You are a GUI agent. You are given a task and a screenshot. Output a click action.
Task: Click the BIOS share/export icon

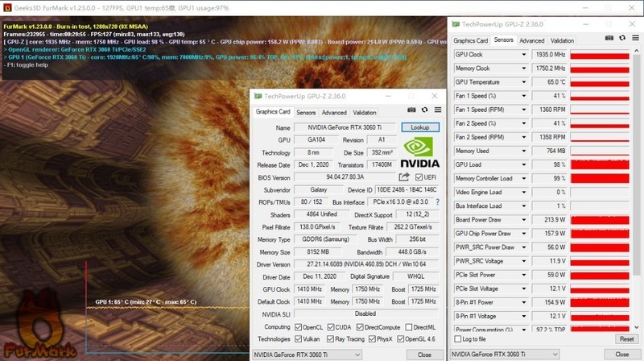coord(404,176)
